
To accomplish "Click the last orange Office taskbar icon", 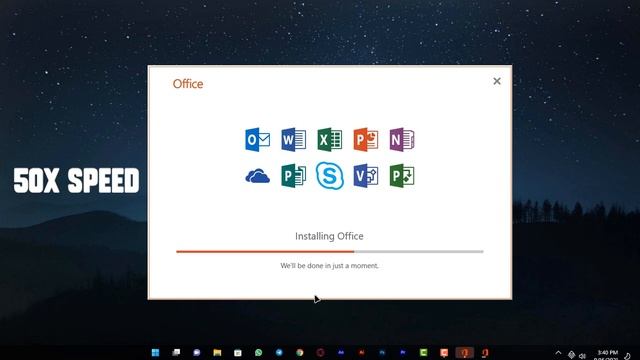I will (x=485, y=353).
